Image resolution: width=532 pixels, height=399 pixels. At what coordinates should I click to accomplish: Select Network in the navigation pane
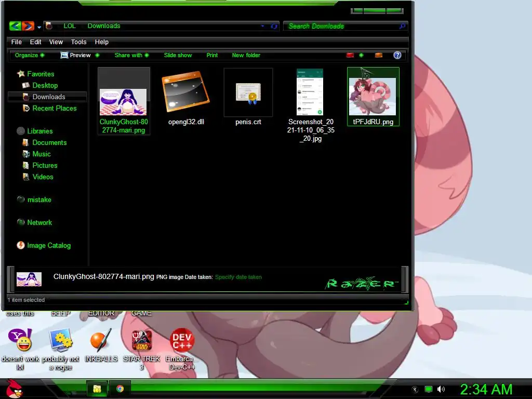point(39,222)
